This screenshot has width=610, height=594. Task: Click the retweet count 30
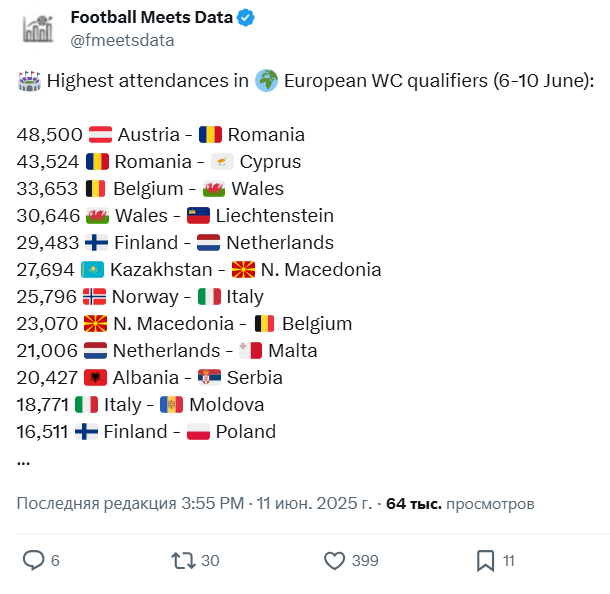click(210, 561)
